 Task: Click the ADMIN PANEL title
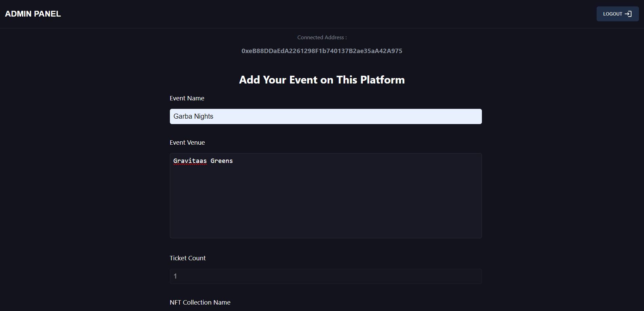pos(33,14)
